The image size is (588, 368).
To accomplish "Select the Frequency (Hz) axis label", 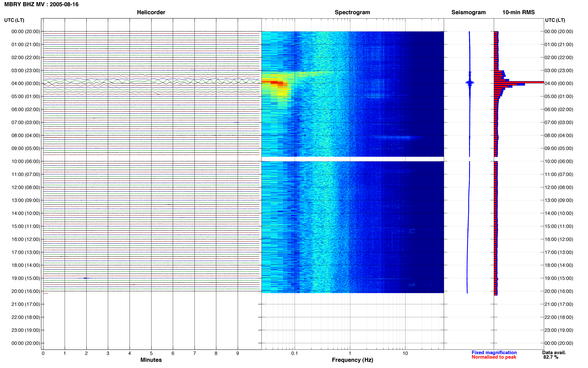I will click(352, 360).
